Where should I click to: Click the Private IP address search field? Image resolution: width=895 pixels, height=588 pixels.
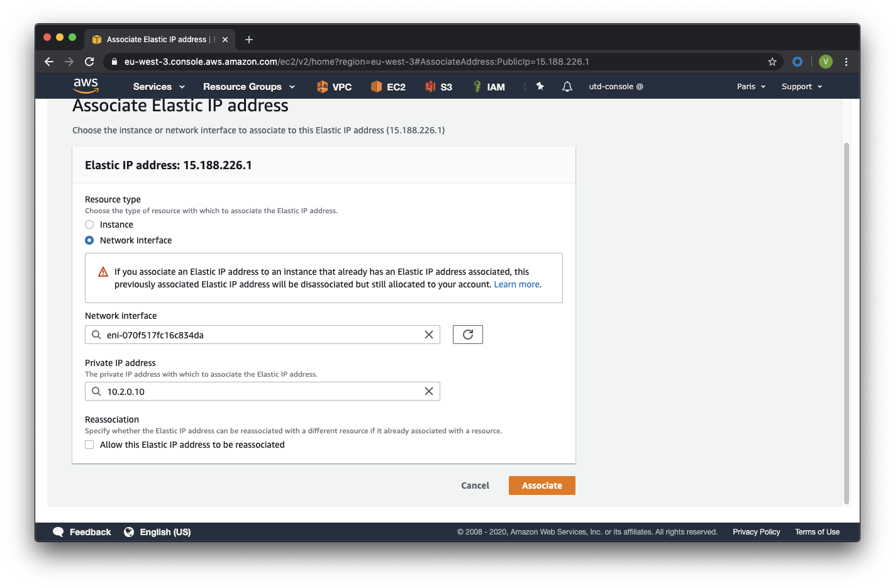[262, 391]
